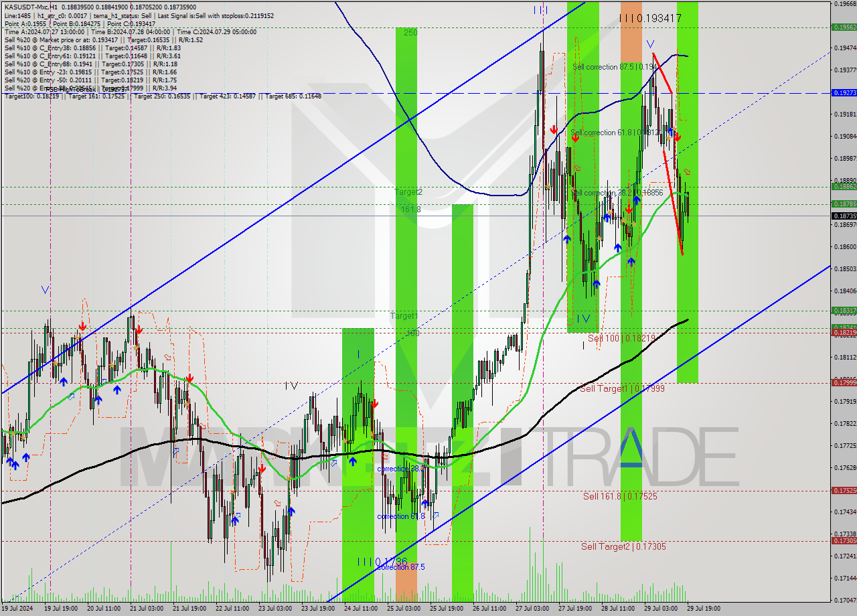Screen dimensions: 857x616
Task: Click the '24 Jul 11:00' time axis label
Action: click(x=361, y=609)
